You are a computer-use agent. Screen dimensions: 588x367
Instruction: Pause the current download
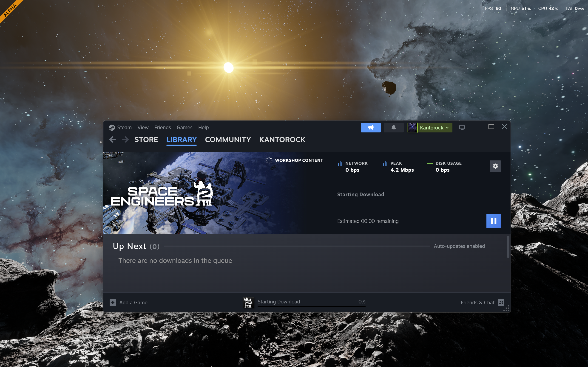[493, 221]
